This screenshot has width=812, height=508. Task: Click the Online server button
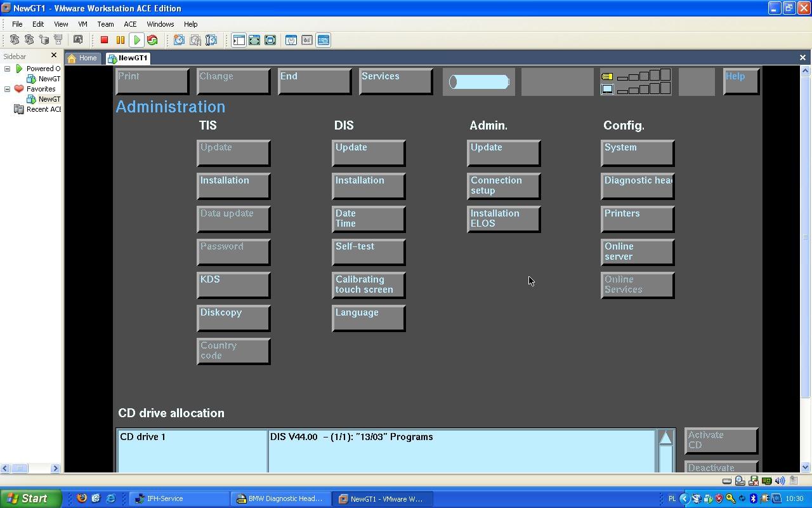point(638,252)
